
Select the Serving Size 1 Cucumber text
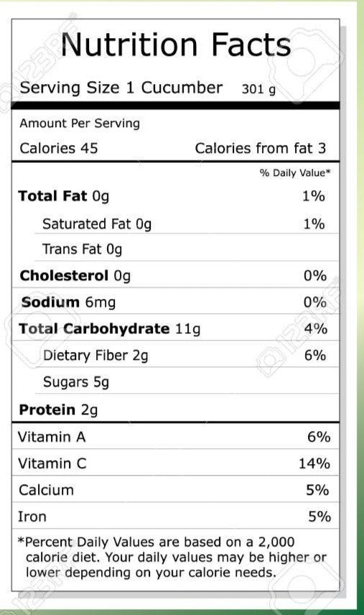pos(121,88)
